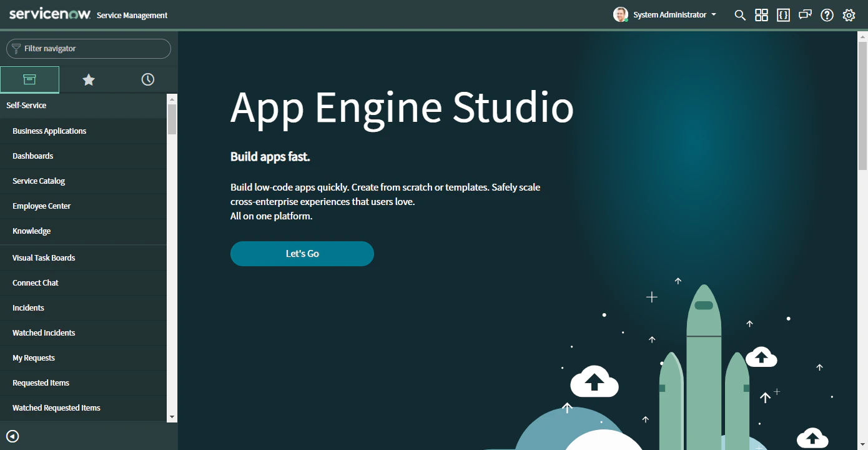Image resolution: width=868 pixels, height=450 pixels.
Task: Collapse the Self-Service application menu
Action: [x=84, y=106]
